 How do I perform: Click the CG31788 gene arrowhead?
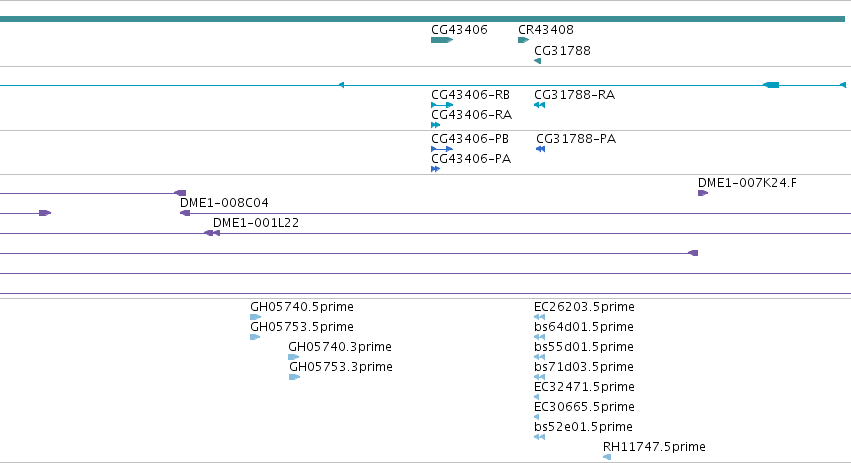pyautogui.click(x=537, y=61)
